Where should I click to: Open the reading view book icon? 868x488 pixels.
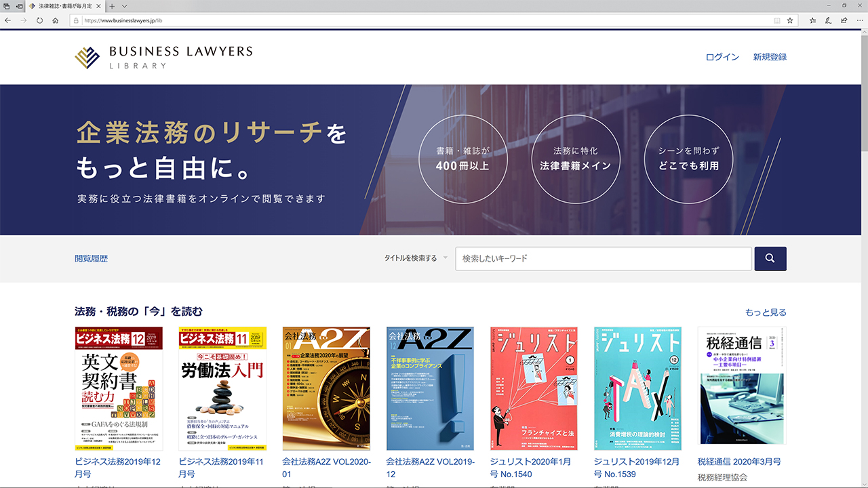[777, 20]
